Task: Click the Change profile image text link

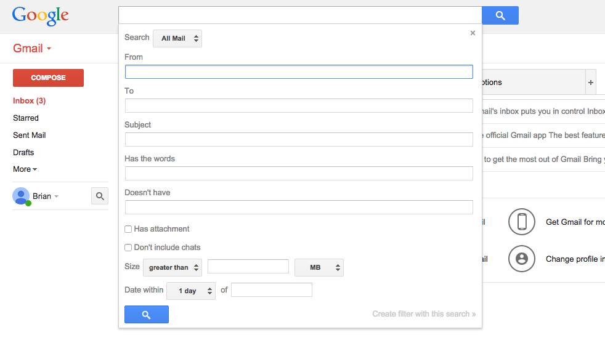Action: [x=575, y=259]
